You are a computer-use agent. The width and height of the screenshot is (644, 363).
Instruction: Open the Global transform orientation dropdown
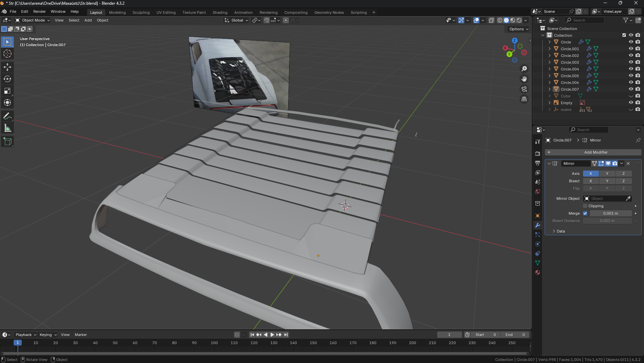236,20
